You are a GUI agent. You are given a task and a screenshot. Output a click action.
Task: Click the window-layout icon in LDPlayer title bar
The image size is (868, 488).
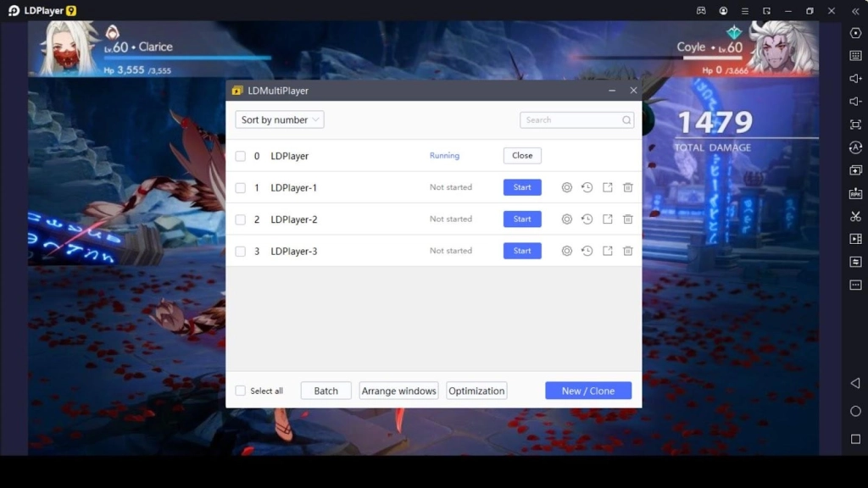(x=766, y=10)
